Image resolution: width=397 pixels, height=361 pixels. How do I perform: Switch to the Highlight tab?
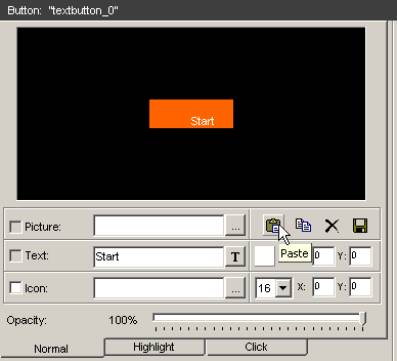(154, 347)
